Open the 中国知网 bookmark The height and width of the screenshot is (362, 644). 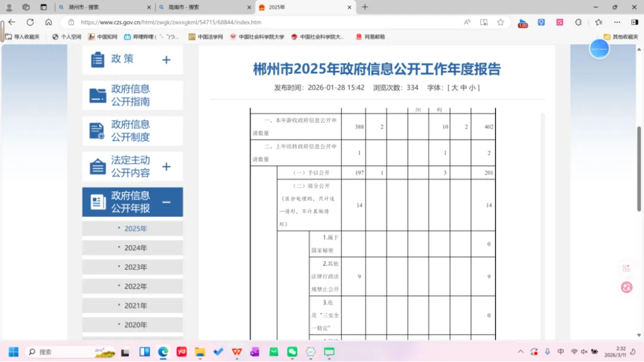(x=103, y=37)
